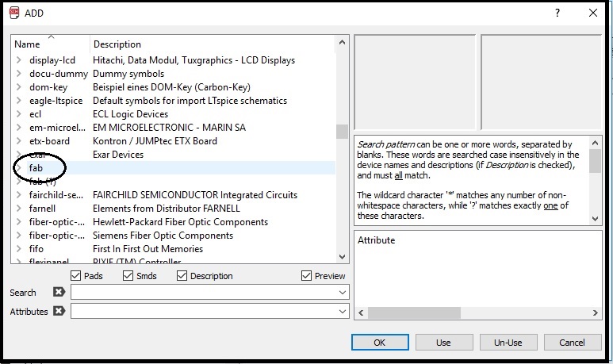Select Dummy symbols description text
Image resolution: width=613 pixels, height=364 pixels.
tap(128, 74)
